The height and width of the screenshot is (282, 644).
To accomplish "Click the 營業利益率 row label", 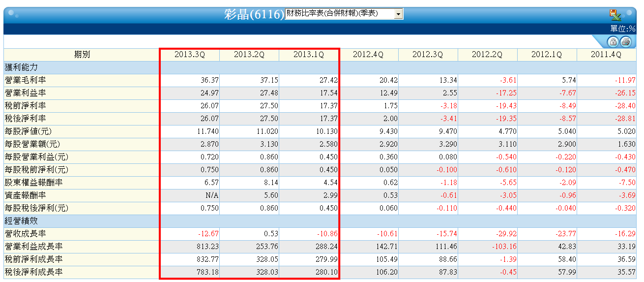I will coord(26,93).
